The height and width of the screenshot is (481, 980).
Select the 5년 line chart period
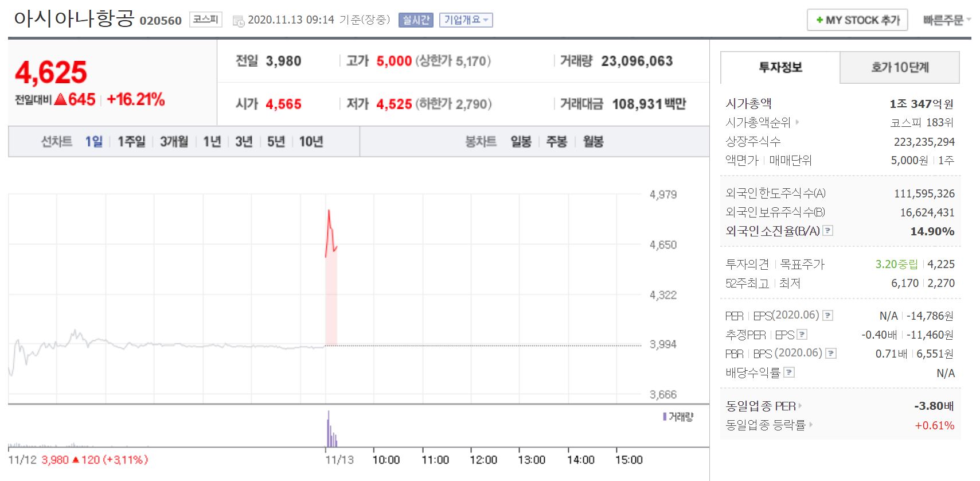pos(276,141)
